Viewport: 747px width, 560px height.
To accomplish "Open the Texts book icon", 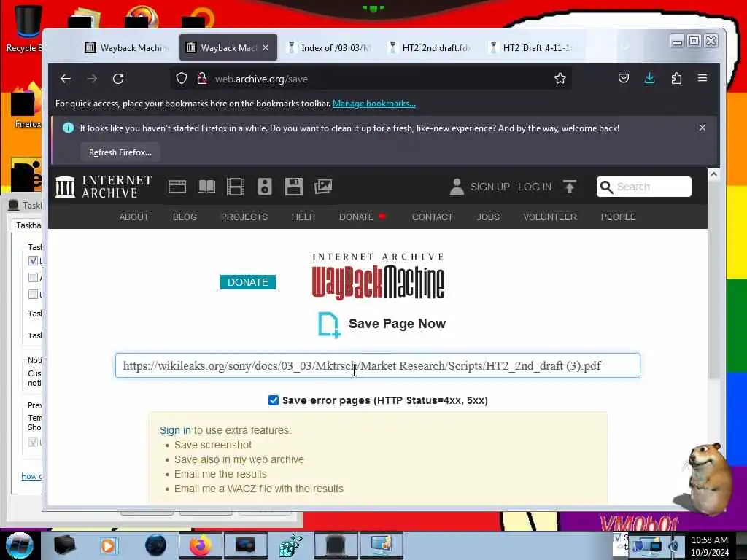I will point(206,186).
